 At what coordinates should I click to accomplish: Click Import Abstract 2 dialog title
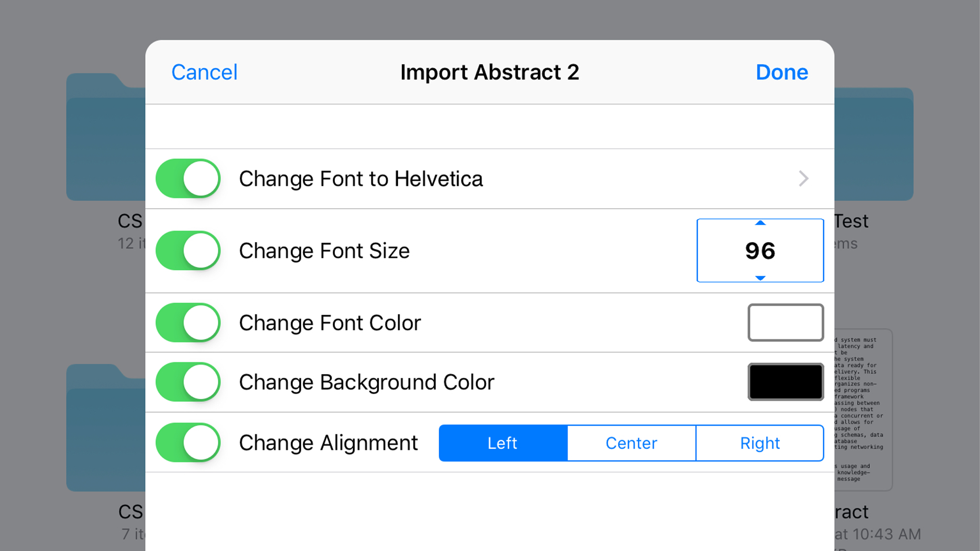click(490, 73)
